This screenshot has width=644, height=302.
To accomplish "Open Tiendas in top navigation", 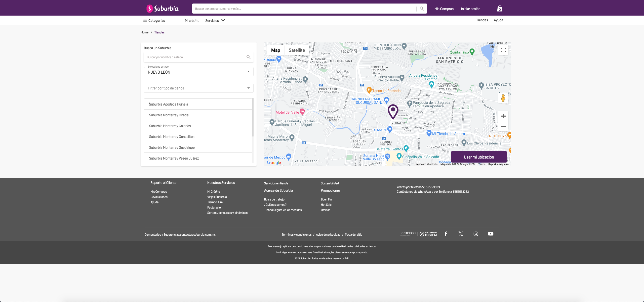I will [482, 20].
